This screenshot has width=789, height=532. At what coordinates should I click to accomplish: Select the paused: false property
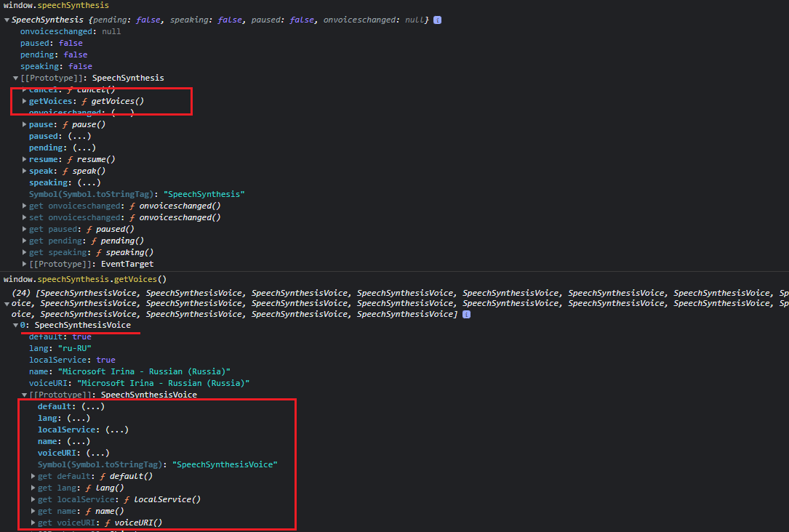[52, 43]
